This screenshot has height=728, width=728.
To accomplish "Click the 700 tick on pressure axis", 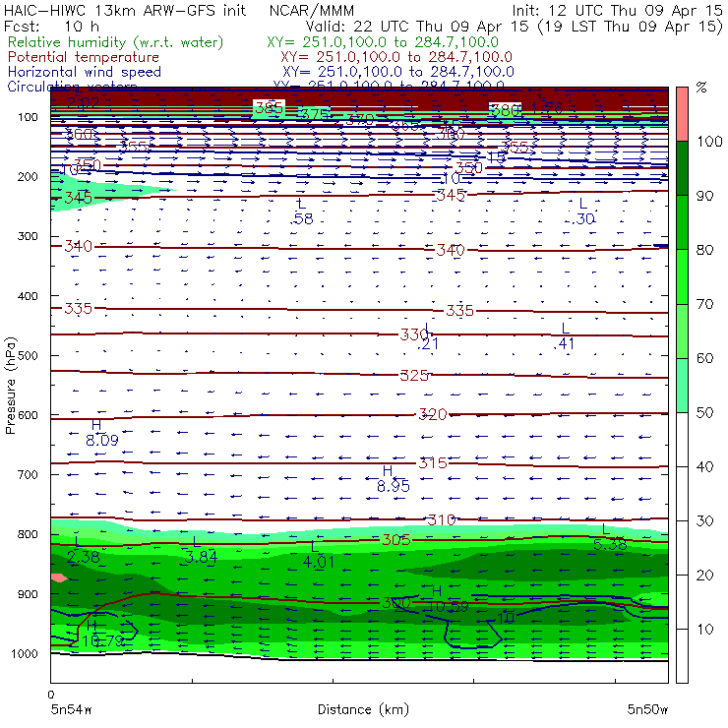I will pyautogui.click(x=28, y=474).
